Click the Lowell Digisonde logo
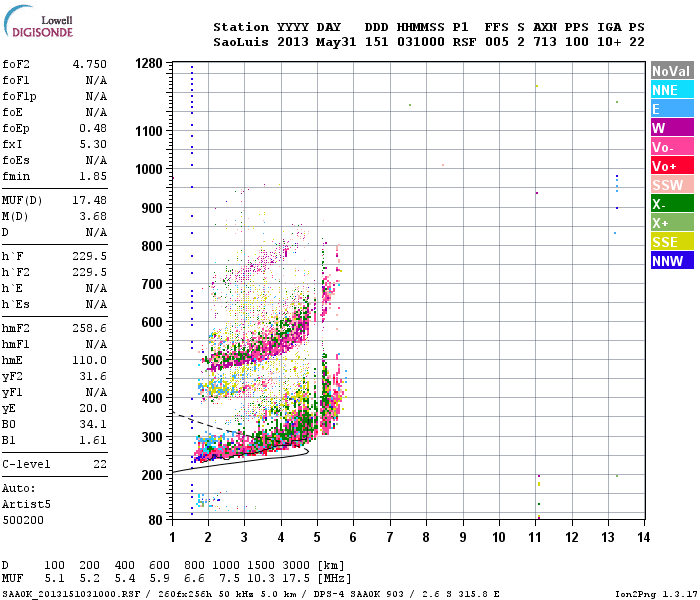700x600 pixels. [38, 22]
